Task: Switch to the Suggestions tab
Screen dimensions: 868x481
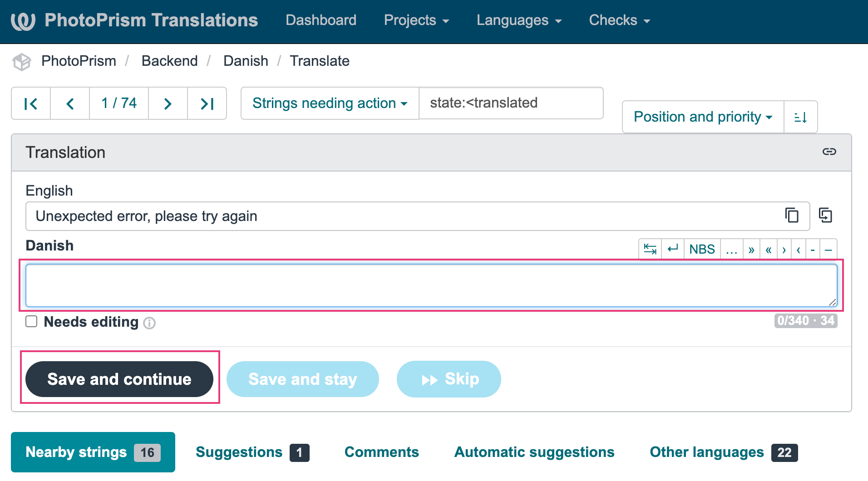Action: (239, 452)
